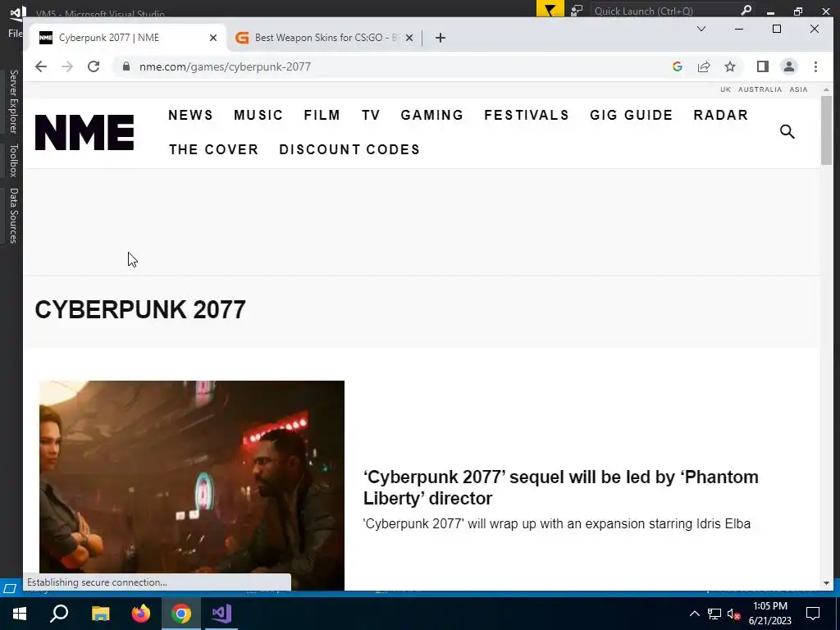Switch to the Cyberpunk 2077 | NME tab
This screenshot has width=840, height=630.
tap(127, 38)
